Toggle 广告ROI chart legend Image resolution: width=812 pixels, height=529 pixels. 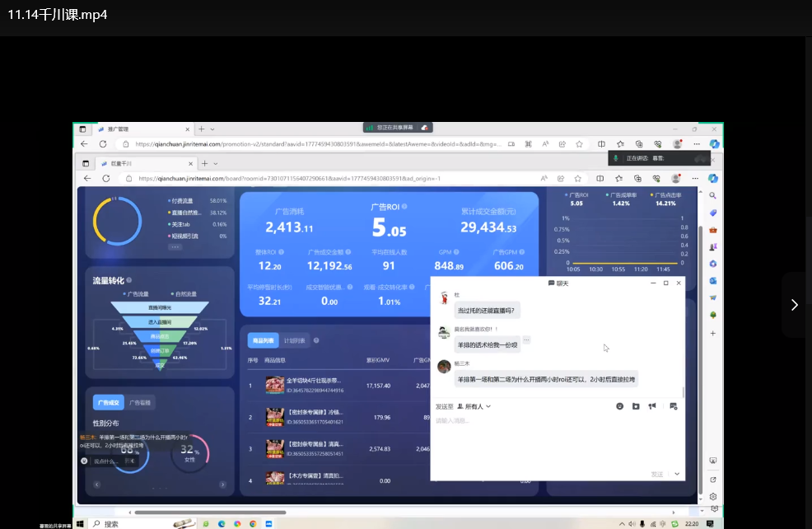click(577, 195)
